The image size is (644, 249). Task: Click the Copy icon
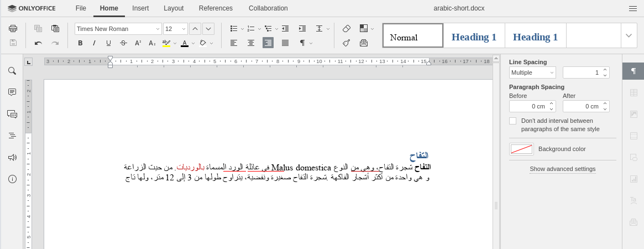(38, 29)
